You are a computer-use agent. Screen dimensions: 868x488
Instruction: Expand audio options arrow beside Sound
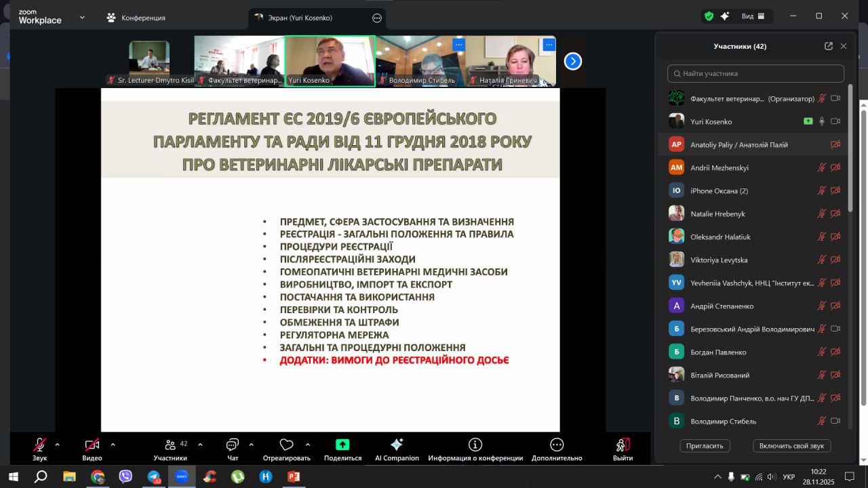tap(57, 445)
